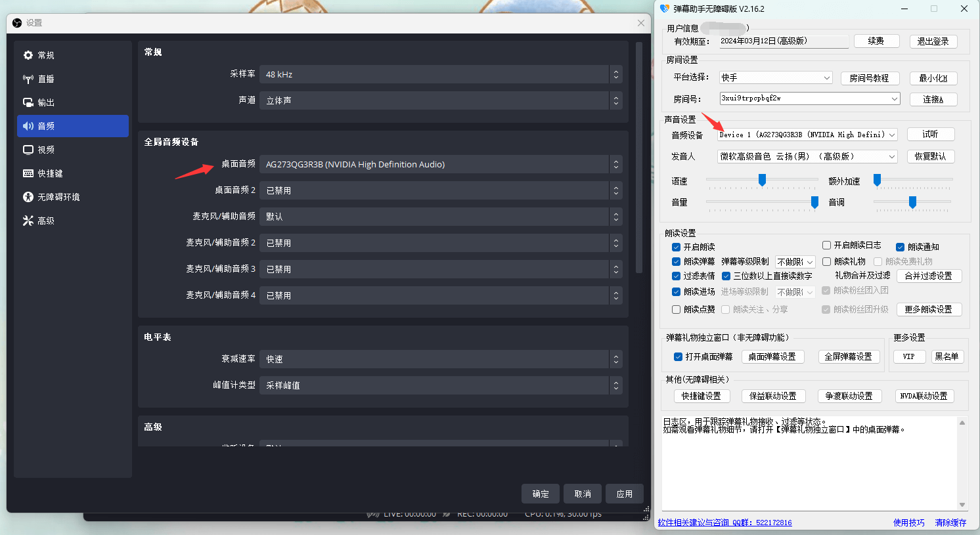Open the 软件相关建议与咨询 QQ群 link

coord(724,523)
